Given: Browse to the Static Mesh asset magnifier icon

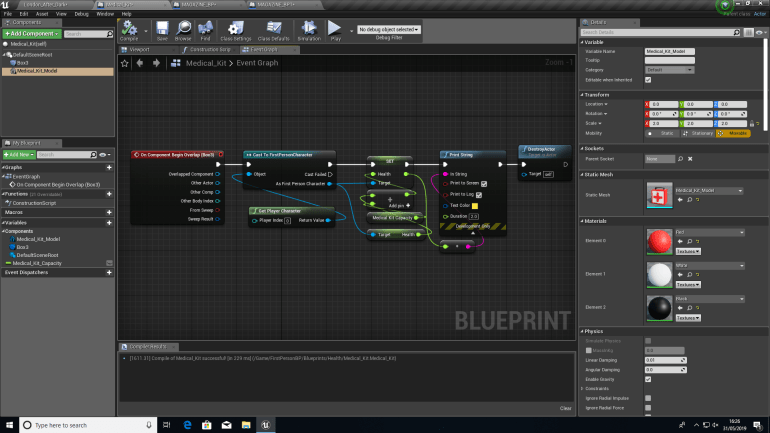Looking at the screenshot, I should click(x=689, y=200).
